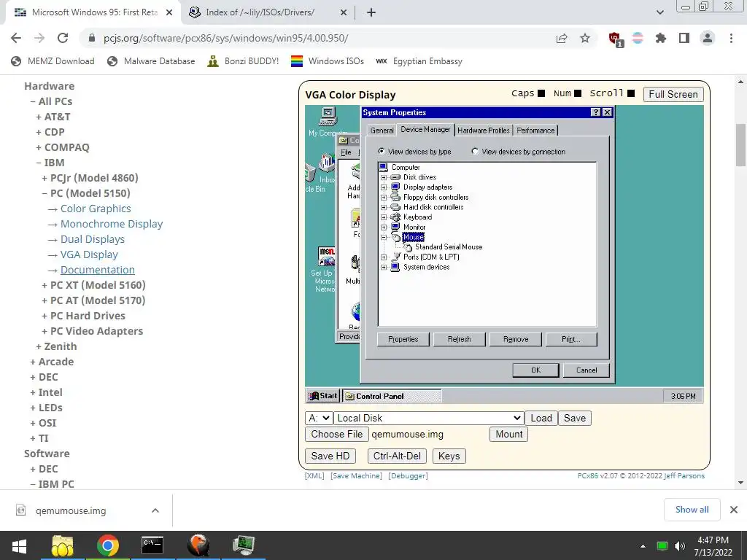Toggle Chrome side panel icon
Viewport: 747px width, 560px height.
pyautogui.click(x=684, y=38)
